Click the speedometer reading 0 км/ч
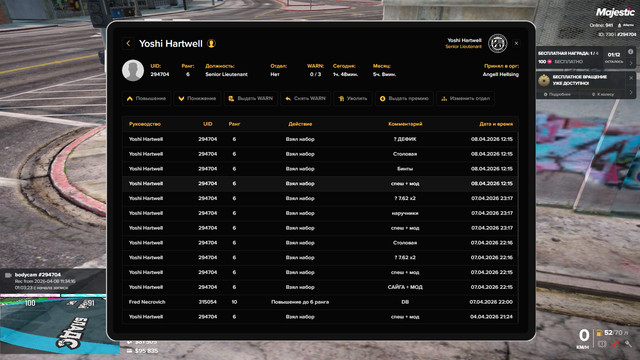Image resolution: width=640 pixels, height=360 pixels. click(584, 339)
